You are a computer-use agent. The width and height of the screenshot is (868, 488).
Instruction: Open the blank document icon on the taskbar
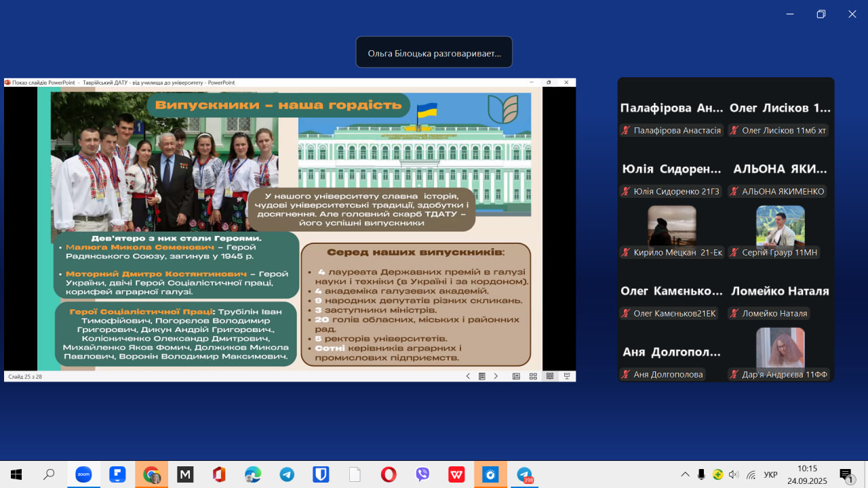coord(355,474)
